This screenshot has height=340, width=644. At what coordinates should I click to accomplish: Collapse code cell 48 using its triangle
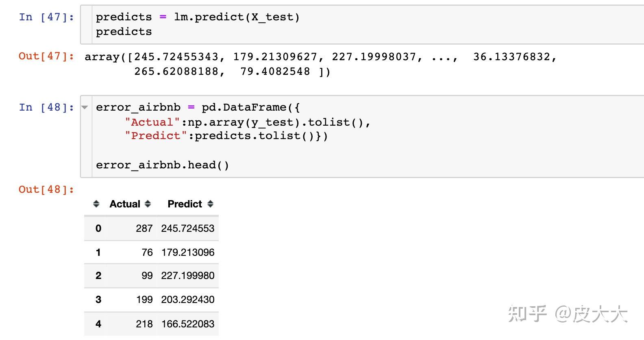(x=85, y=107)
